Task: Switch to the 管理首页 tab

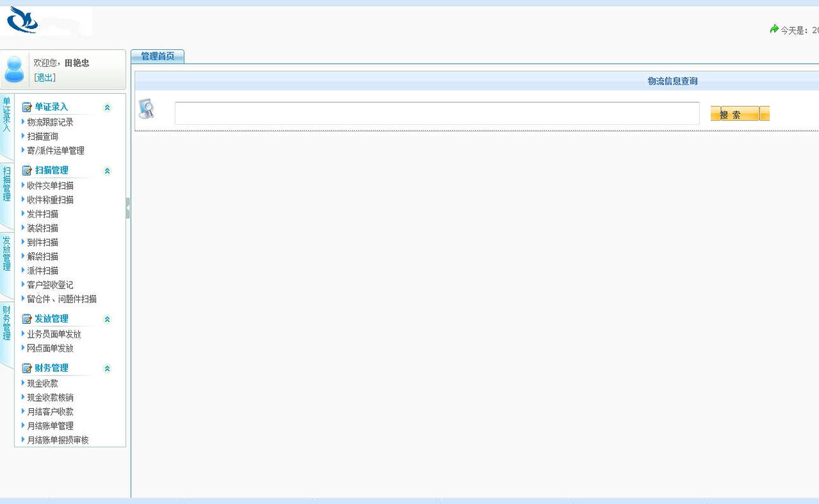Action: pos(157,56)
